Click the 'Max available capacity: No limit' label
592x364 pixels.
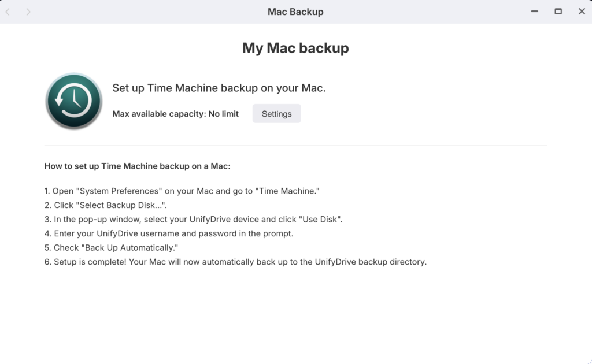tap(175, 114)
